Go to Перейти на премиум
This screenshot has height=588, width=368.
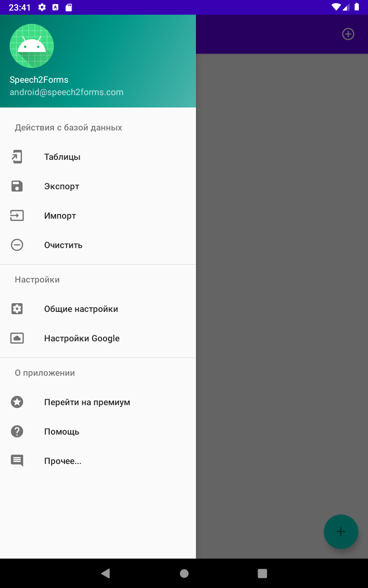point(98,402)
